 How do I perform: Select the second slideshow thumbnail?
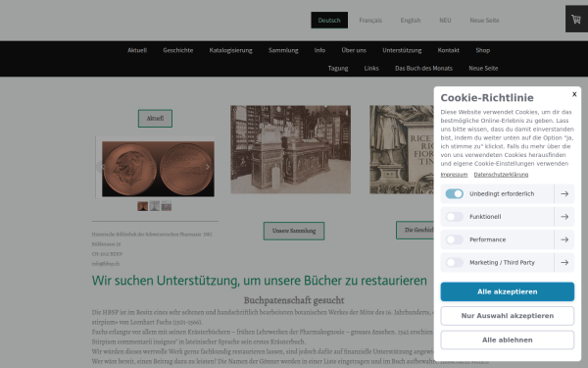155,206
